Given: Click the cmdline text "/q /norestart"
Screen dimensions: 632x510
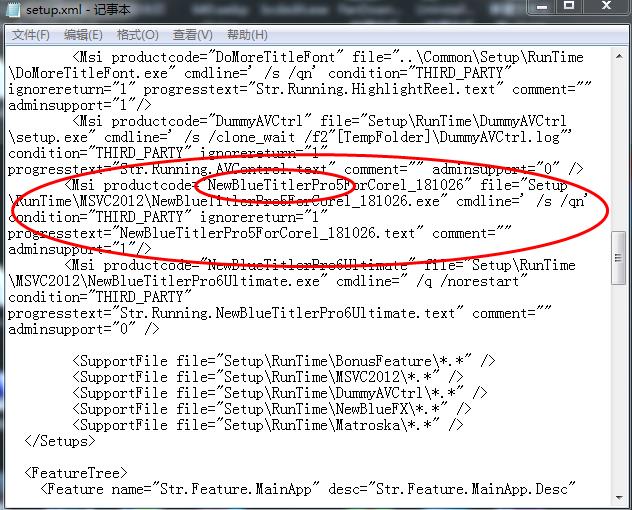Looking at the screenshot, I should point(468,281).
